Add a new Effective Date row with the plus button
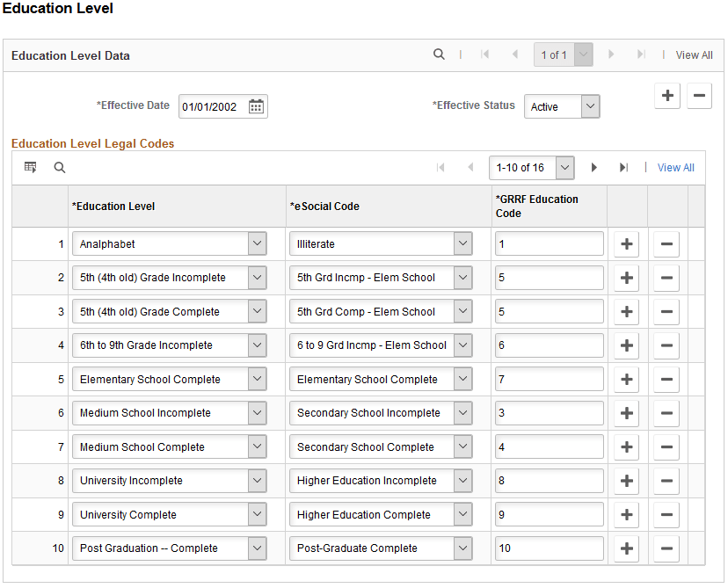 pyautogui.click(x=666, y=95)
